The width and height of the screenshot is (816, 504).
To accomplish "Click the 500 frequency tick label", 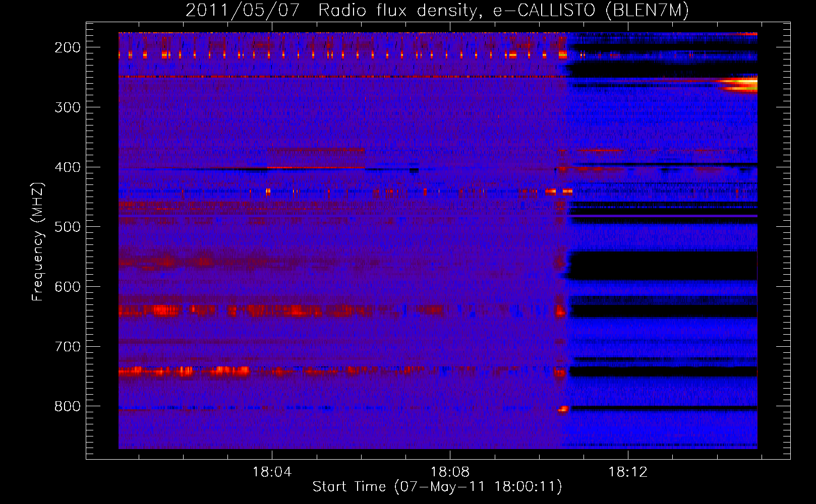I will pyautogui.click(x=68, y=227).
